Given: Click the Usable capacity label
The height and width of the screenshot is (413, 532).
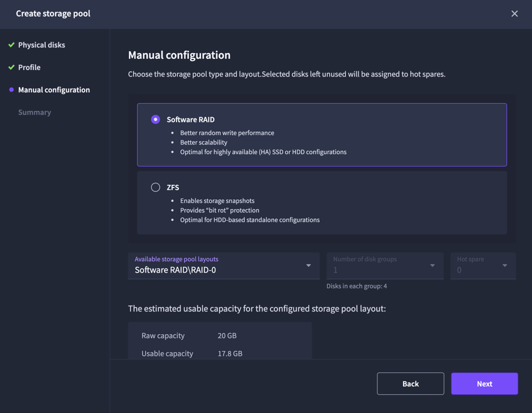Looking at the screenshot, I should tap(168, 354).
